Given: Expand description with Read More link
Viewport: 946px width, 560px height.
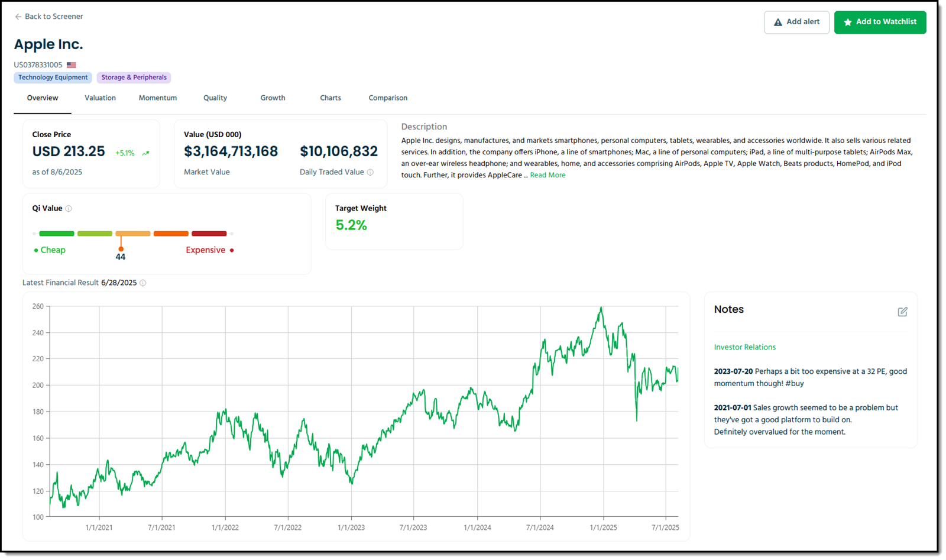Looking at the screenshot, I should pos(547,175).
